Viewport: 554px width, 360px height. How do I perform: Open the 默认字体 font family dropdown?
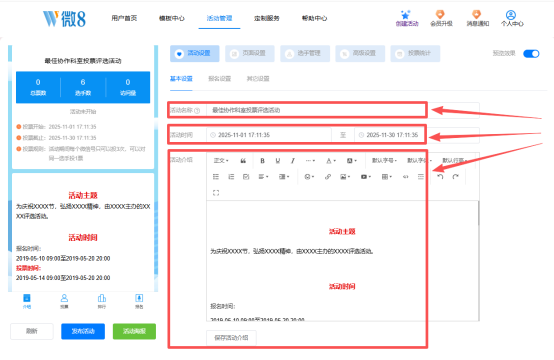(x=419, y=161)
